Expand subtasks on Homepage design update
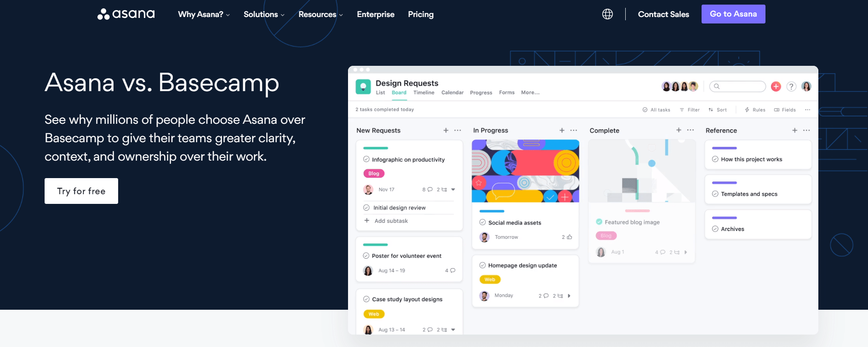Screen dimensions: 868x347 click(569, 295)
